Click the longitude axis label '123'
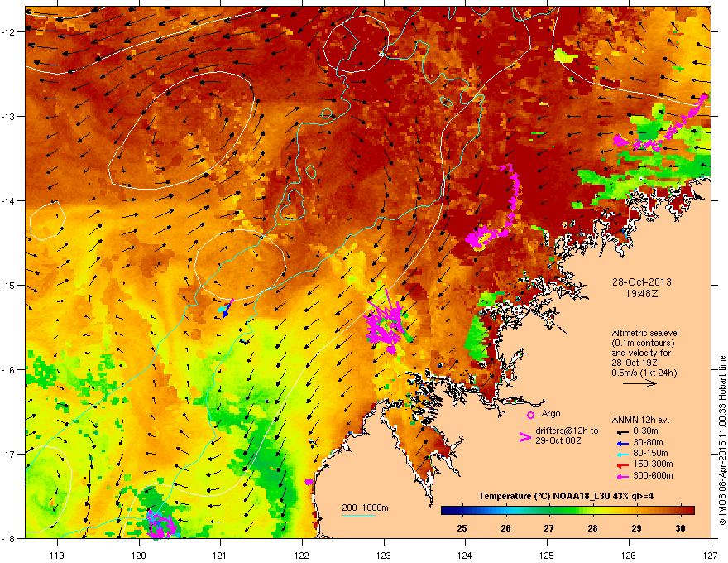This screenshot has height=563, width=728. (x=384, y=556)
